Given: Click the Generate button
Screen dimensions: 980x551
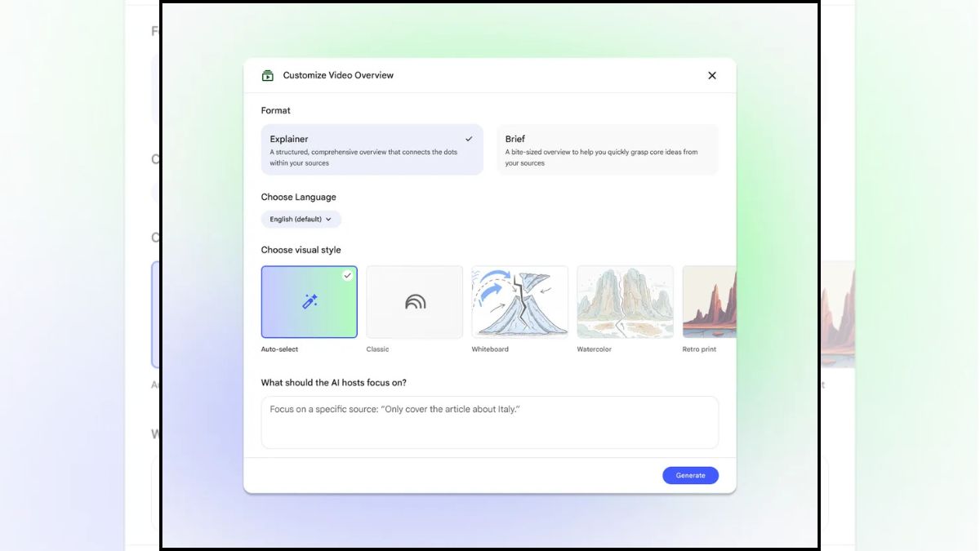Looking at the screenshot, I should tap(690, 475).
